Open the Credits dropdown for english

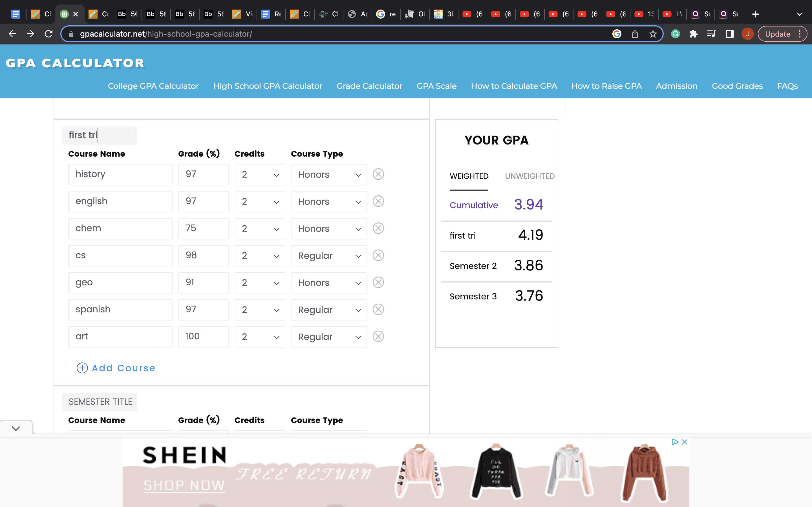[x=260, y=201]
